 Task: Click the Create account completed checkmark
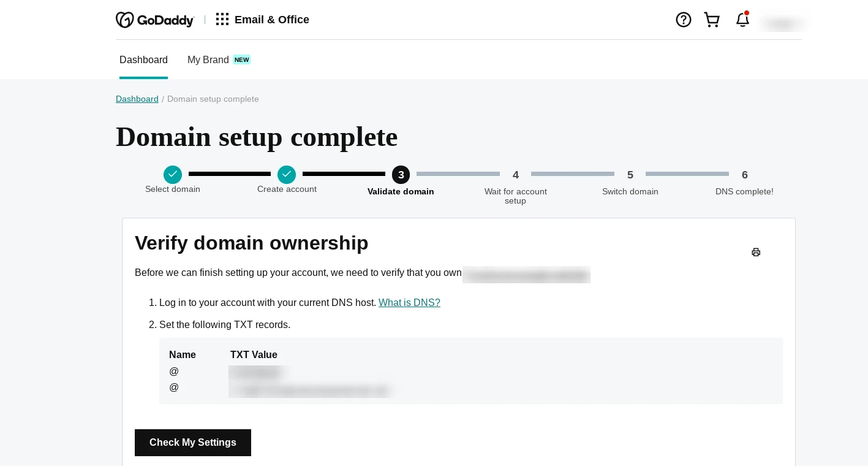click(x=287, y=175)
